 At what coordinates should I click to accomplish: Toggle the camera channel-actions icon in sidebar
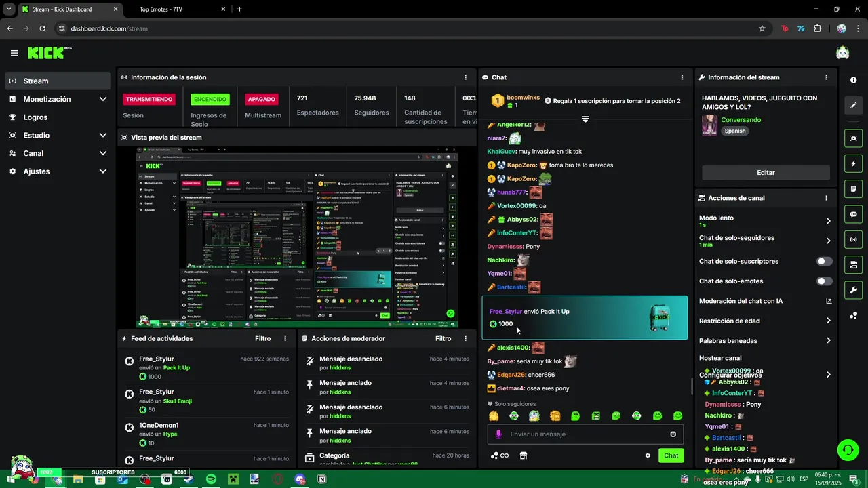pyautogui.click(x=853, y=264)
